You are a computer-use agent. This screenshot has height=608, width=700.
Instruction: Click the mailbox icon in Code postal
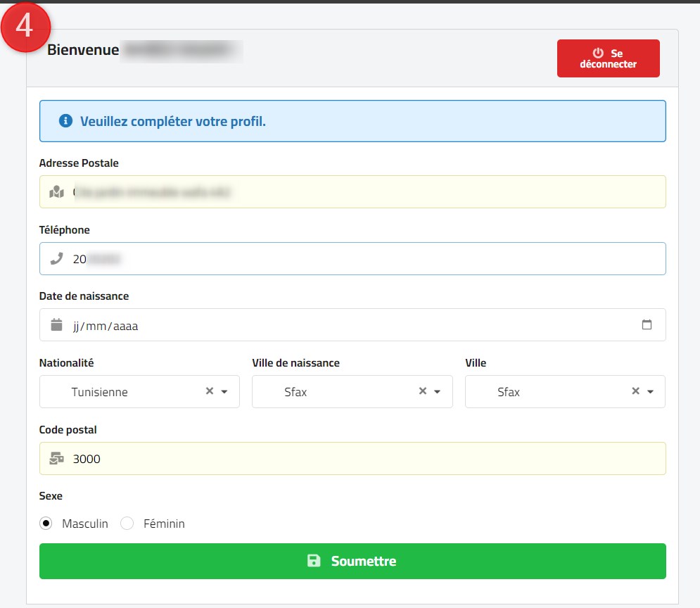(x=57, y=459)
